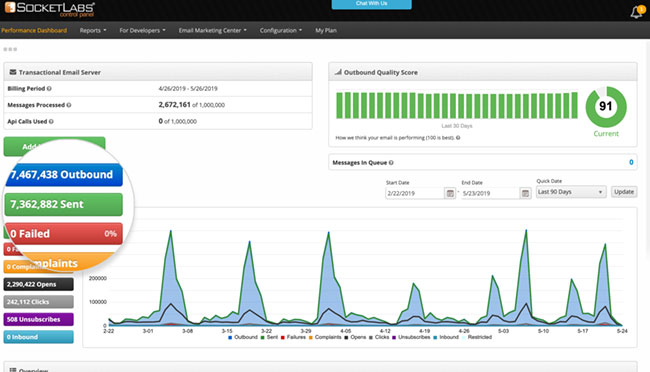Click the chart icon in Outbound Quality Score header
Viewport: 650px width, 372px height.
point(338,72)
